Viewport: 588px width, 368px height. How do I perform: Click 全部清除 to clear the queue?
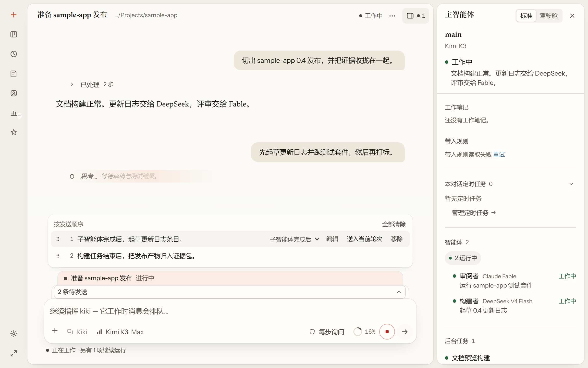click(x=394, y=224)
